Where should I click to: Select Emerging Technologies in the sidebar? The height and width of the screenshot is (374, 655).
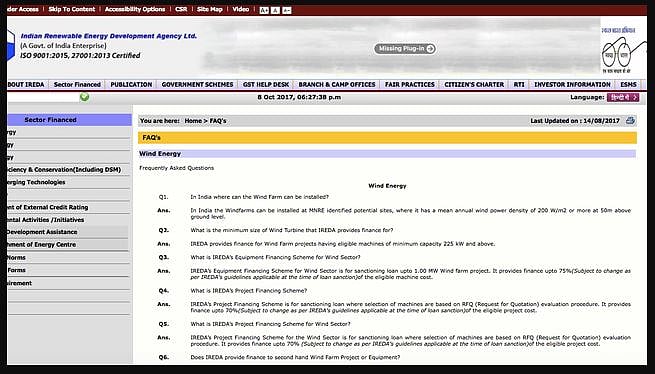point(36,182)
